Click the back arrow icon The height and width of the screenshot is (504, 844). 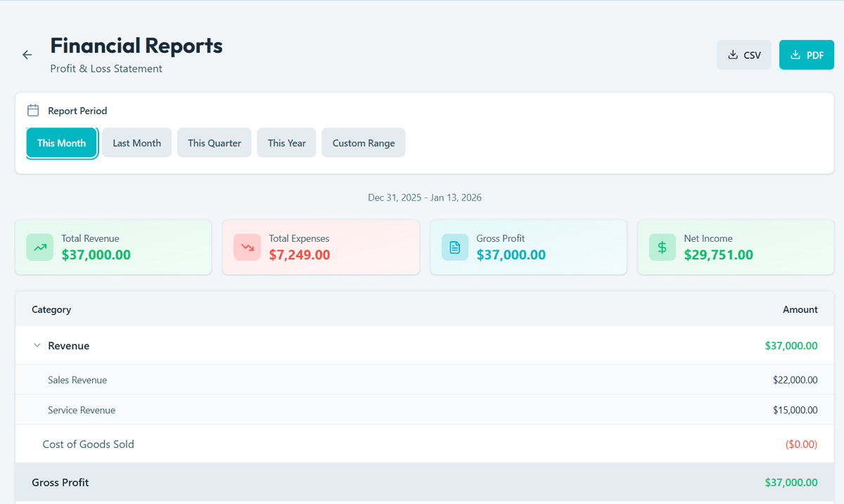[x=27, y=55]
